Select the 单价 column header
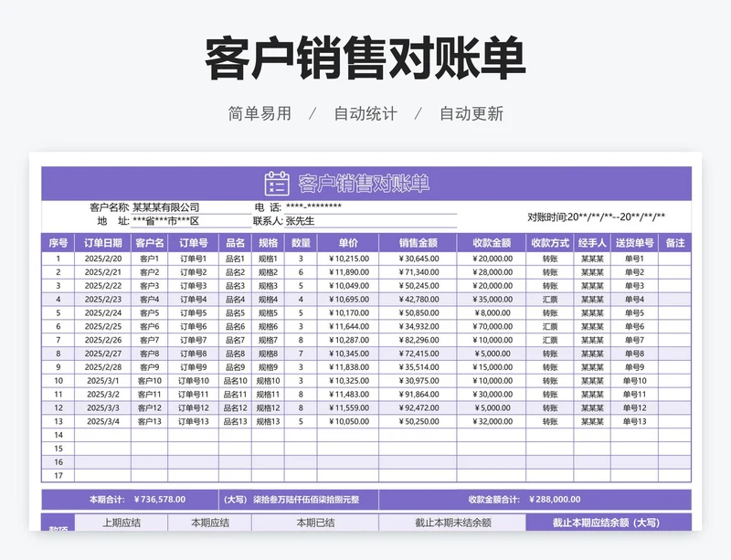Viewport: 731px width, 560px height. tap(348, 243)
